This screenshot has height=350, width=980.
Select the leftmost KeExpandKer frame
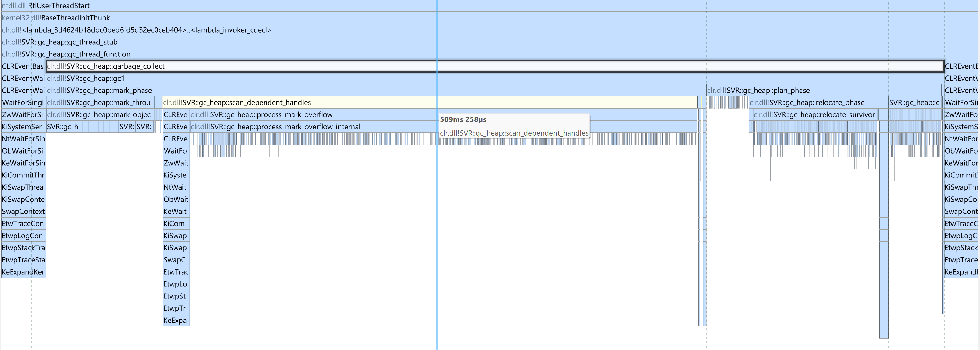point(23,272)
